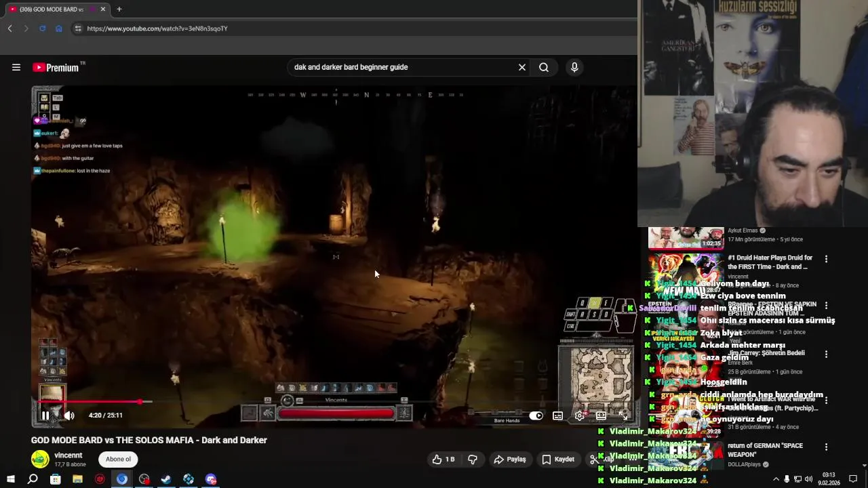Image resolution: width=868 pixels, height=488 pixels.
Task: Save the video with Kaydet
Action: click(x=558, y=460)
